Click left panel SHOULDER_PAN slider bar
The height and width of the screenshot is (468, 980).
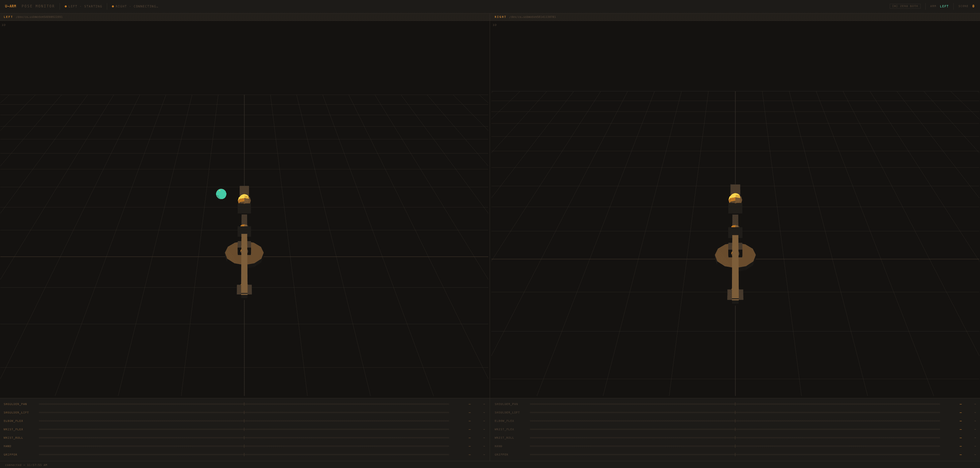(244, 404)
